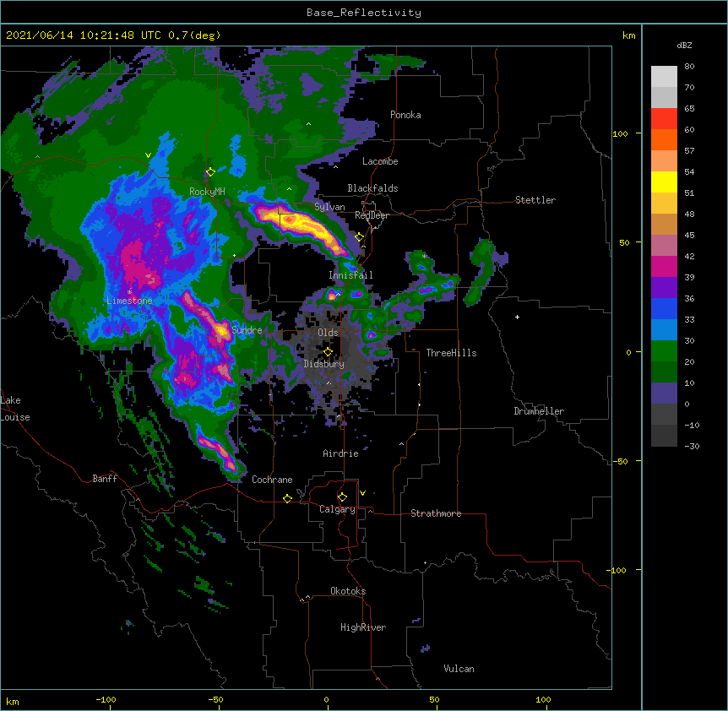Select the dark blue 33-36 dBZ legend swatch
The height and width of the screenshot is (711, 728).
[664, 308]
